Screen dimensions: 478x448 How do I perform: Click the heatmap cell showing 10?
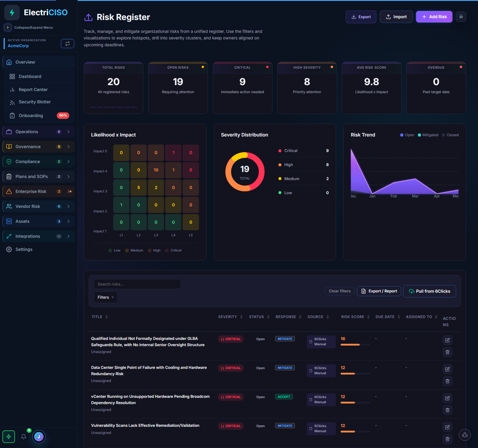coord(156,170)
